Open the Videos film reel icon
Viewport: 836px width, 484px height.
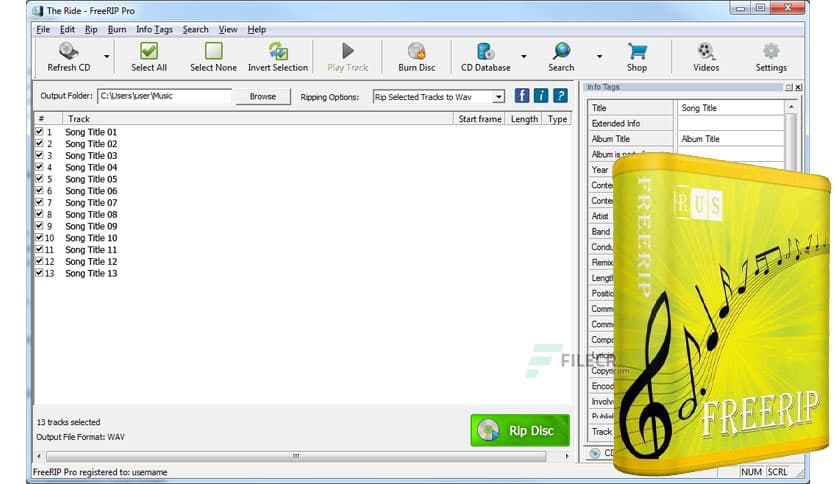[x=705, y=51]
